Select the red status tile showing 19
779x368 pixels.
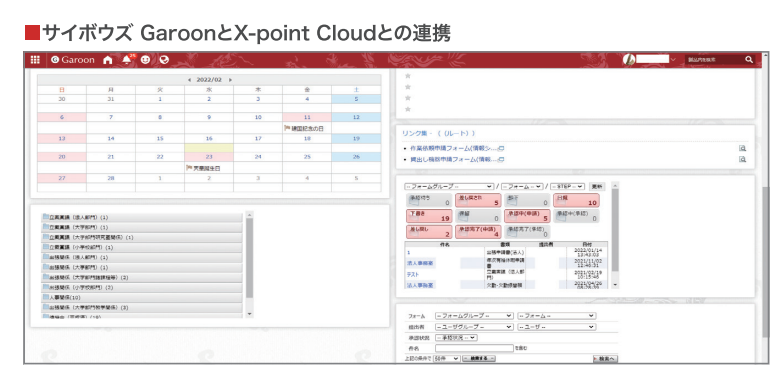coord(429,216)
